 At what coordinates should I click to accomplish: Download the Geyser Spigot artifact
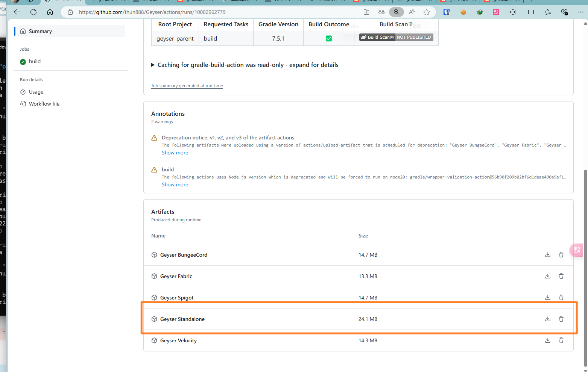coord(548,298)
